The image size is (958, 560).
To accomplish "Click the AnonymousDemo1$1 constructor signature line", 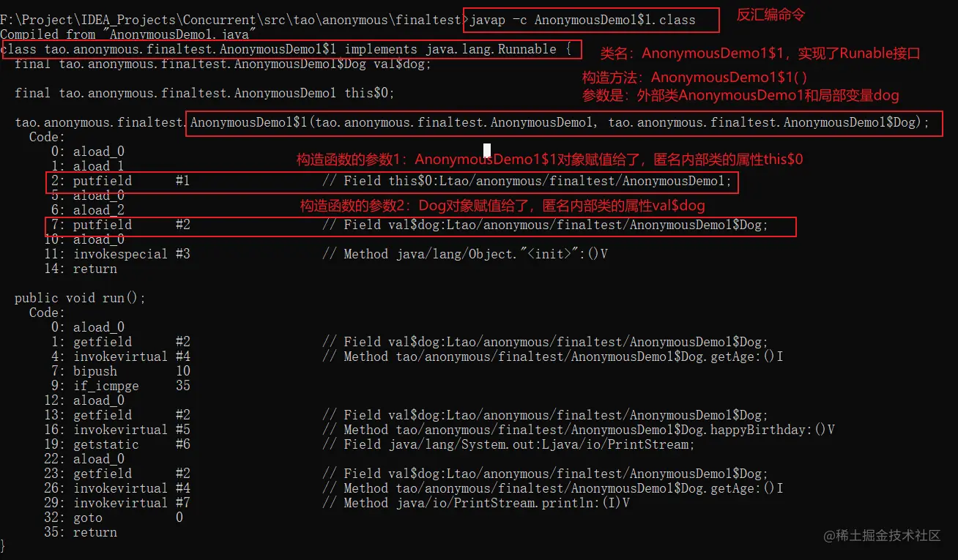I will click(x=472, y=122).
